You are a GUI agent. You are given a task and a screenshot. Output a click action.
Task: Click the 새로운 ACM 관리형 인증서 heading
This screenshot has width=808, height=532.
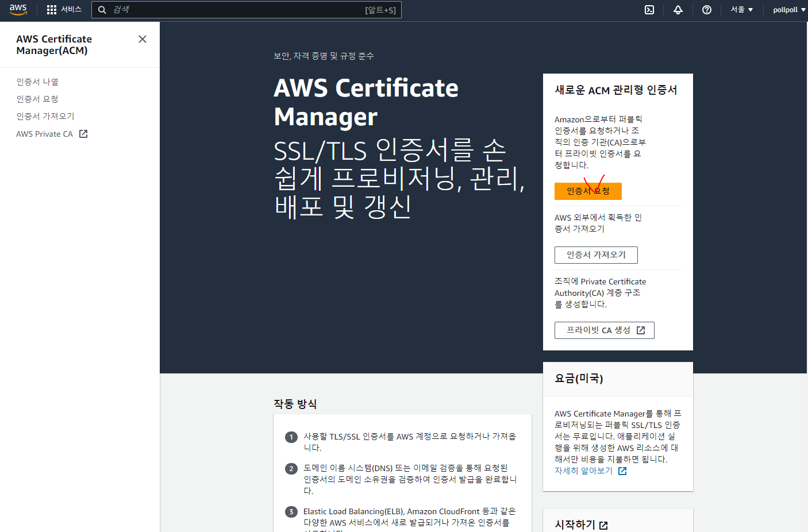[x=615, y=90]
